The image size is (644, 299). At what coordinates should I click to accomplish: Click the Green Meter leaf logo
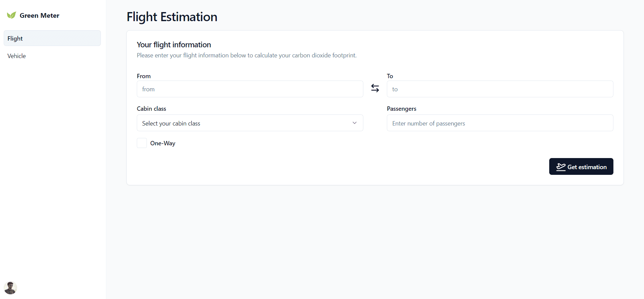[x=11, y=15]
